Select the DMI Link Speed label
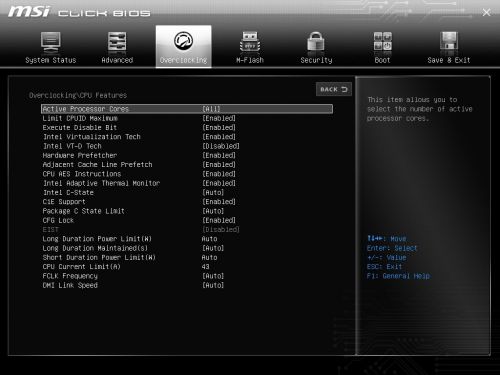This screenshot has height=375, width=500. click(x=70, y=286)
